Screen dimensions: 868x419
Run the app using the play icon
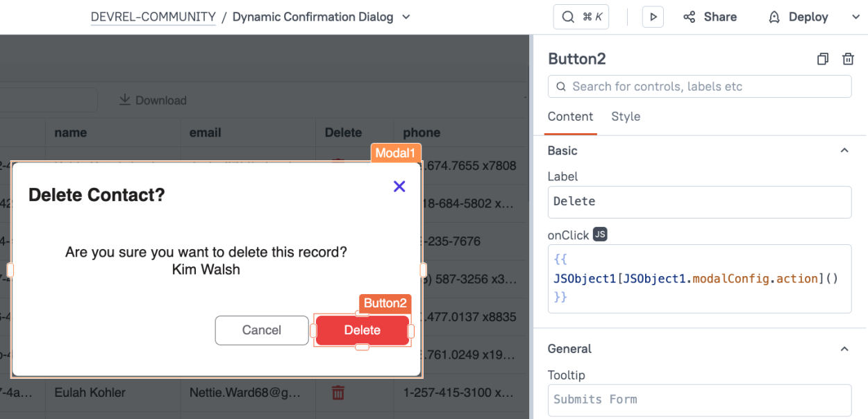(x=652, y=17)
